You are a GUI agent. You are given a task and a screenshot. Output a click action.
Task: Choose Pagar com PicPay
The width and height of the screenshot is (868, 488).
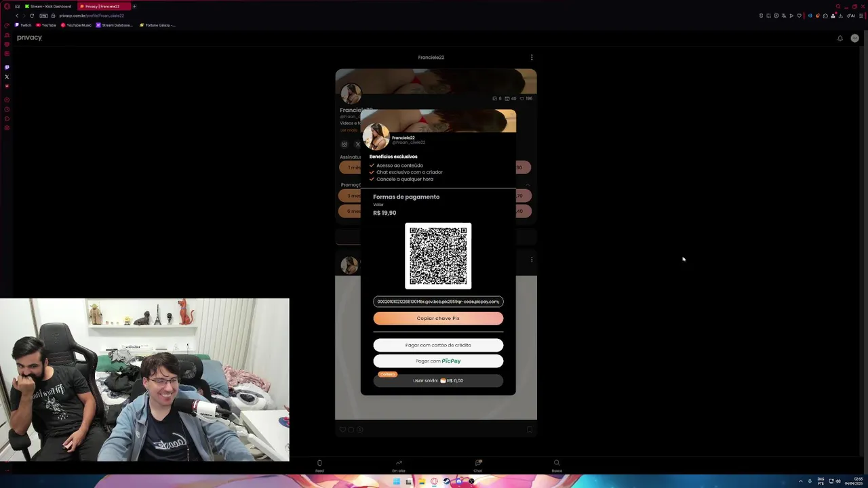coord(438,361)
